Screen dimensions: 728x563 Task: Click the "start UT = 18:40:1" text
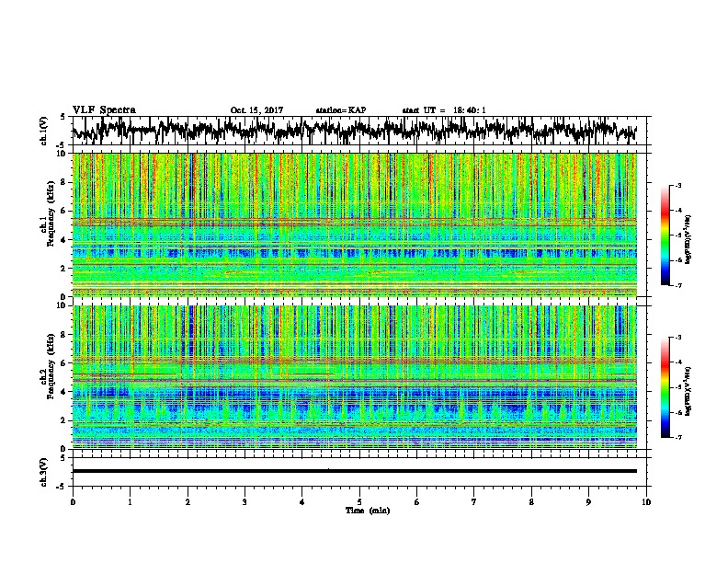point(444,110)
